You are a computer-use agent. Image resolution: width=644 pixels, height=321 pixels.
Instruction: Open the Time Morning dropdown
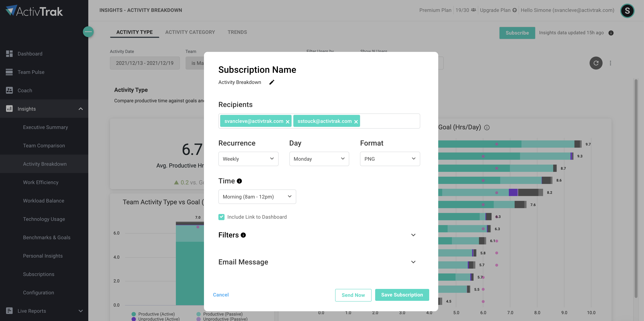point(257,197)
